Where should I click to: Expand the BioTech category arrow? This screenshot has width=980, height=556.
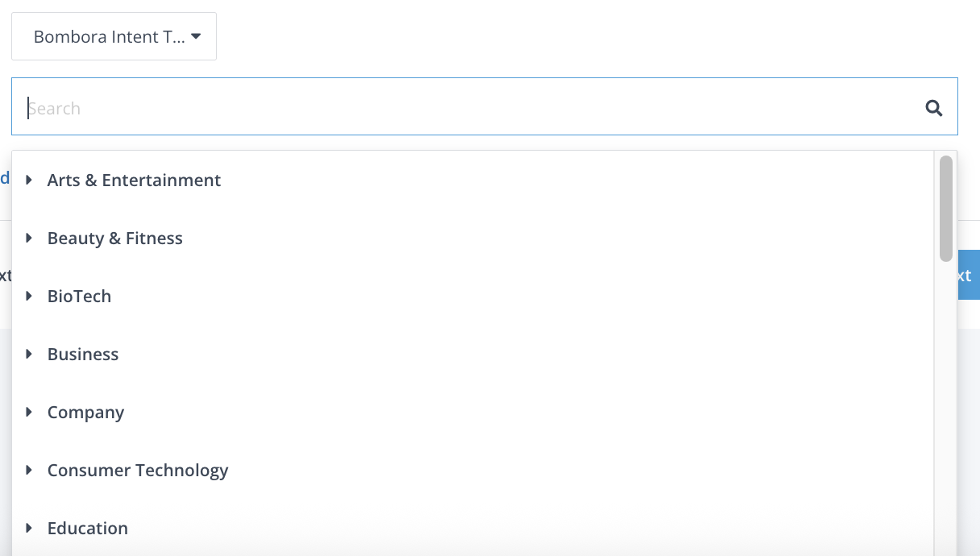(x=29, y=296)
